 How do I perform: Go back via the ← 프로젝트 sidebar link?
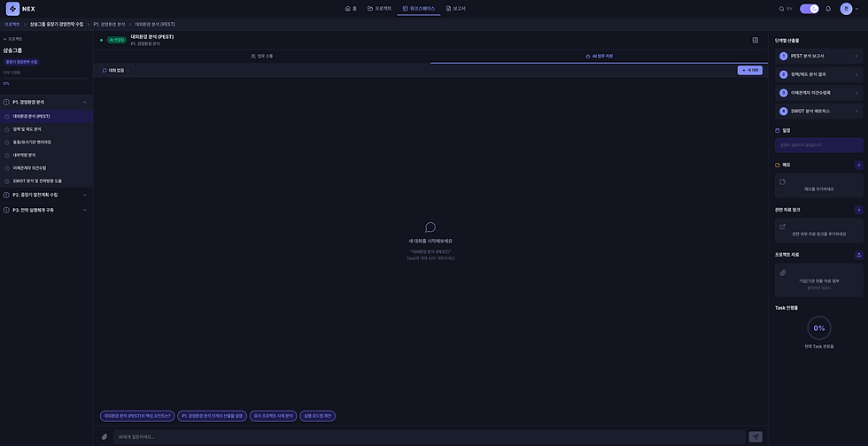13,39
